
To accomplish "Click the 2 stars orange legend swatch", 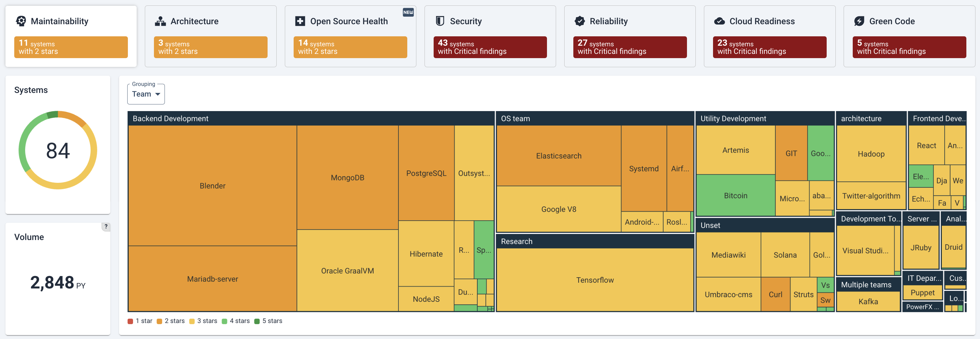I will coord(159,321).
